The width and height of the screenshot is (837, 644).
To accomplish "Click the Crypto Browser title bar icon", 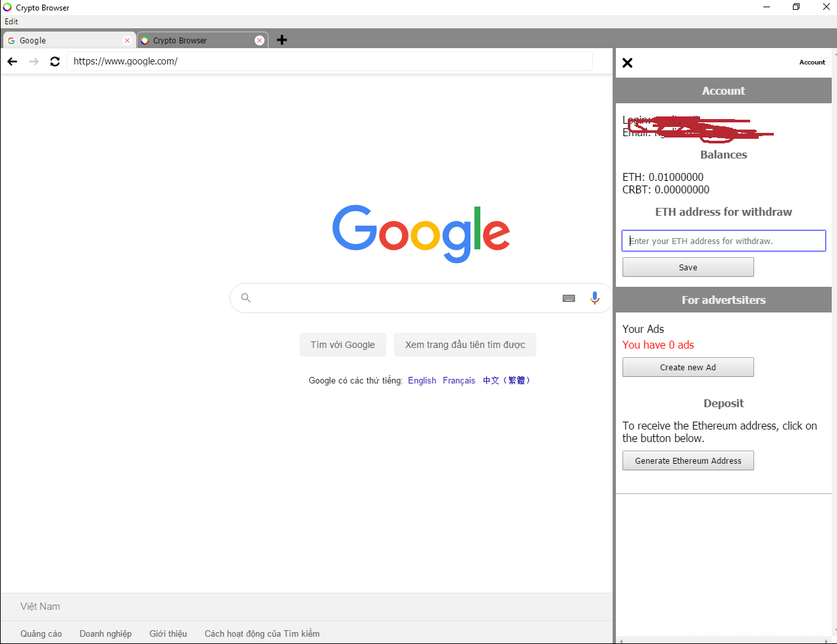I will point(7,7).
